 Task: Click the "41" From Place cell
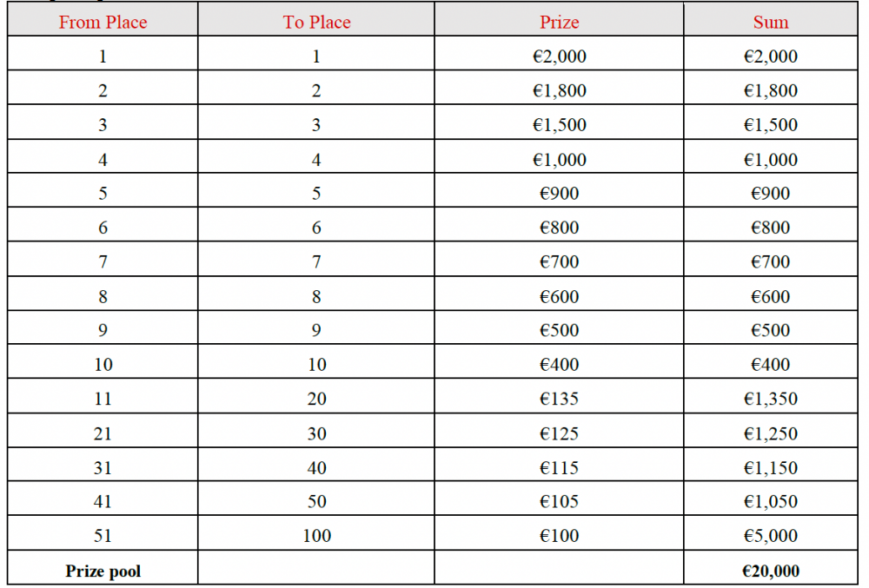pyautogui.click(x=103, y=502)
